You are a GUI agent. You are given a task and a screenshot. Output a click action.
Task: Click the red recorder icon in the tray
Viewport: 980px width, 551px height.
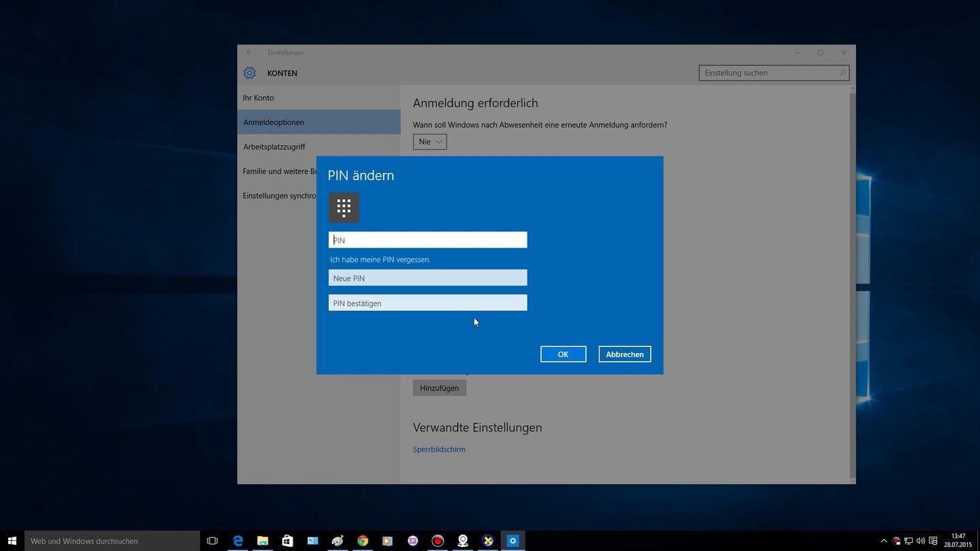896,541
